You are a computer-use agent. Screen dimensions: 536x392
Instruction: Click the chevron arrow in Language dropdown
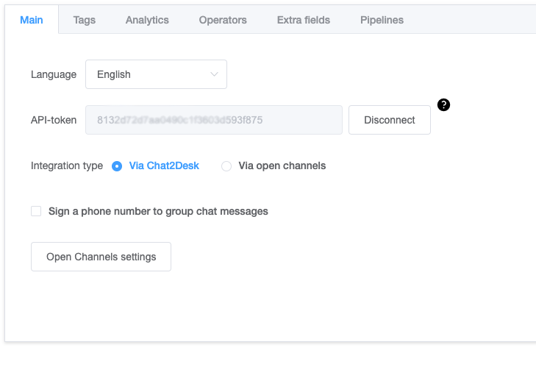[x=214, y=74]
